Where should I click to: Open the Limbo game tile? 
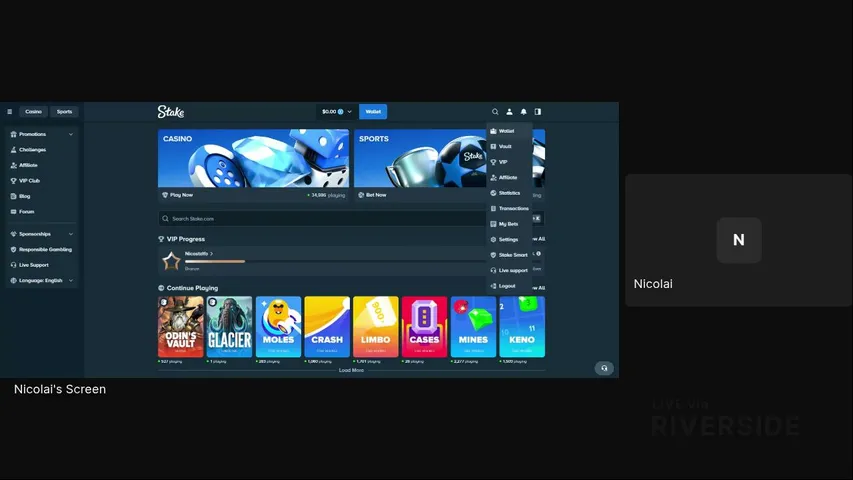click(375, 327)
